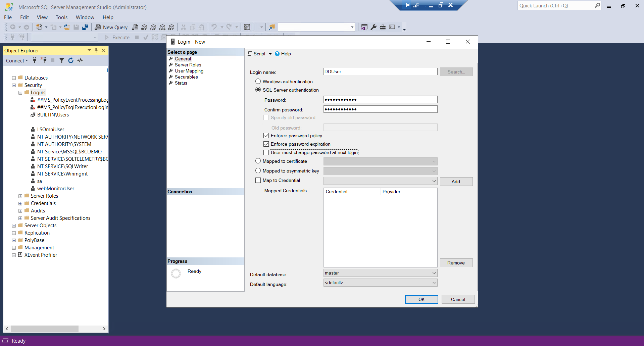
Task: Open the Help menu in menu bar
Action: [x=108, y=17]
